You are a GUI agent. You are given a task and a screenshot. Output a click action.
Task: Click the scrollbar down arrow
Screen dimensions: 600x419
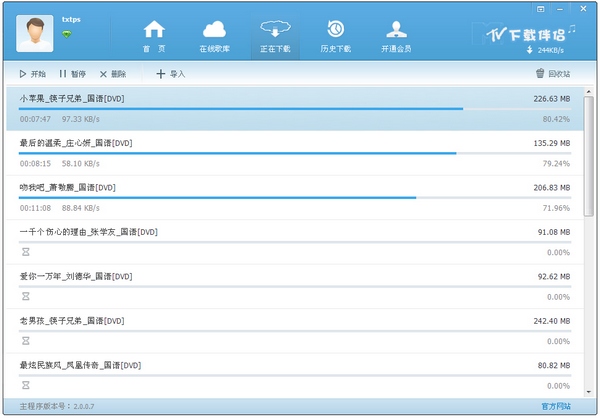(589, 392)
